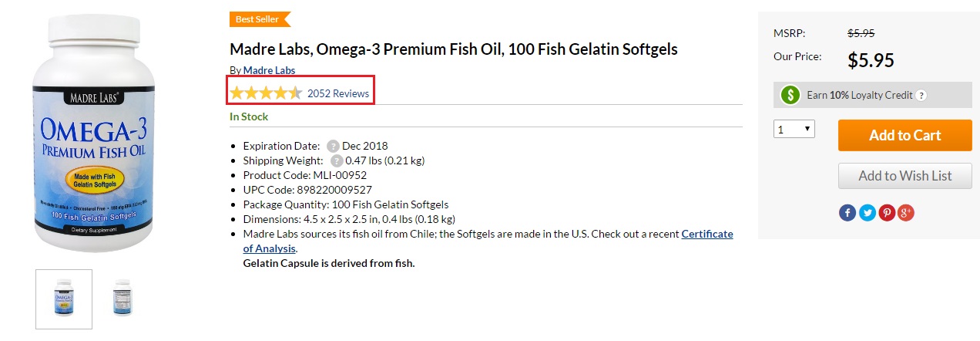
Task: Add product to cart
Action: 904,135
